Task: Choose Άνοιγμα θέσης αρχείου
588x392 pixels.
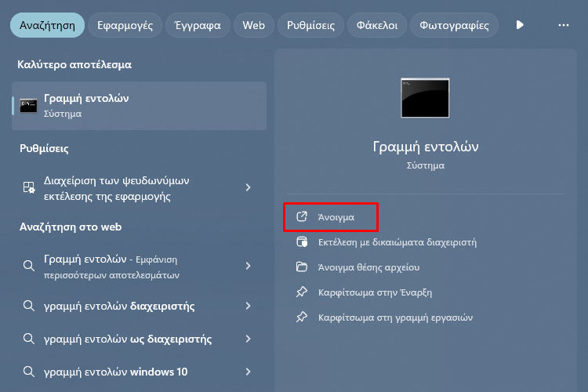Action: click(368, 267)
